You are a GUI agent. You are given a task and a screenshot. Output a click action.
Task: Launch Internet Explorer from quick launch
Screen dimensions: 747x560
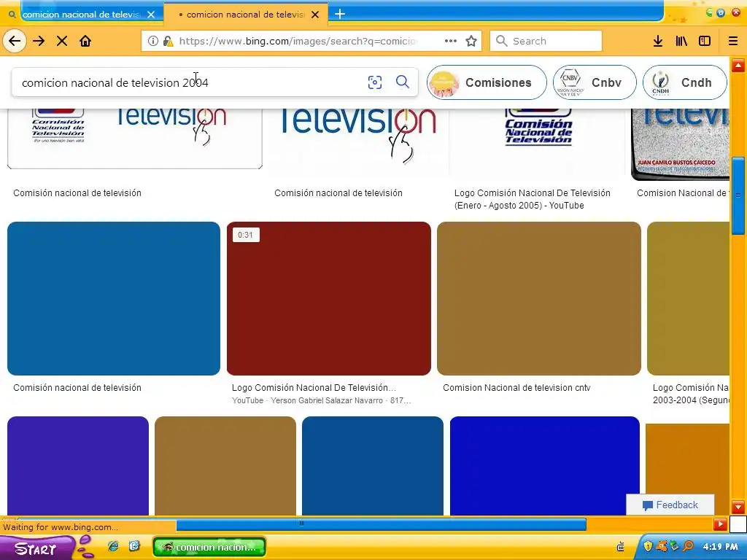(x=113, y=546)
